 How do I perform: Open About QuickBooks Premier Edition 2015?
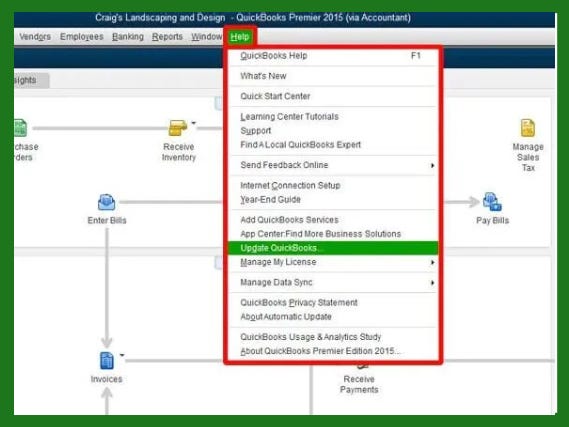(333, 351)
